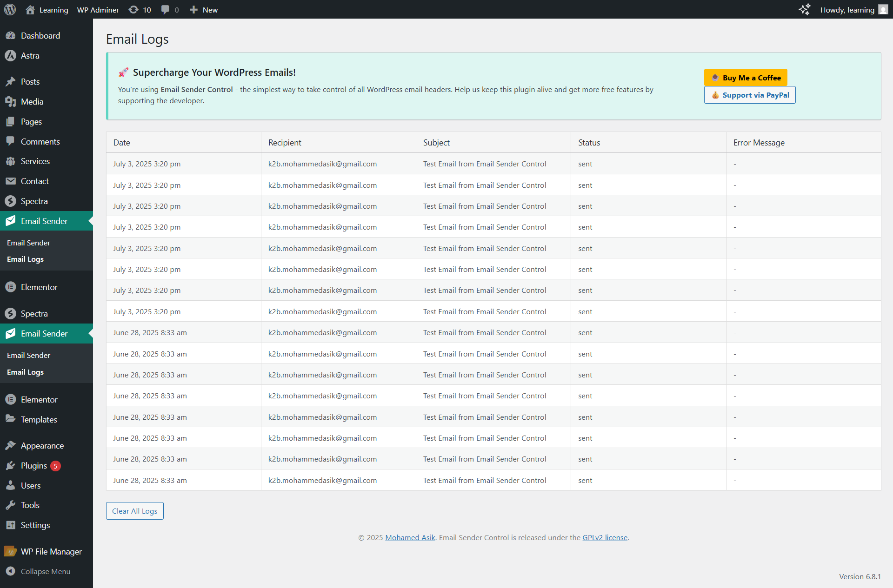Click the Email Logs page heading
This screenshot has height=588, width=893.
coord(137,39)
